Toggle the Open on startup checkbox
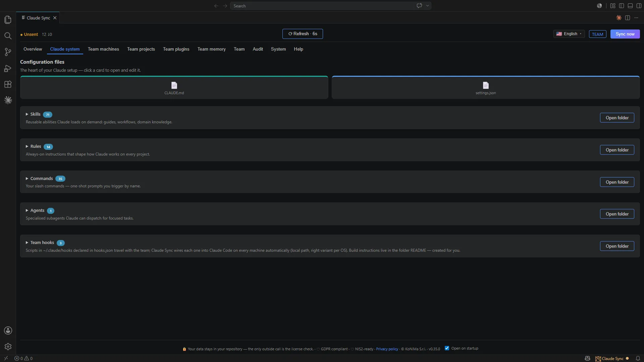 coord(447,348)
